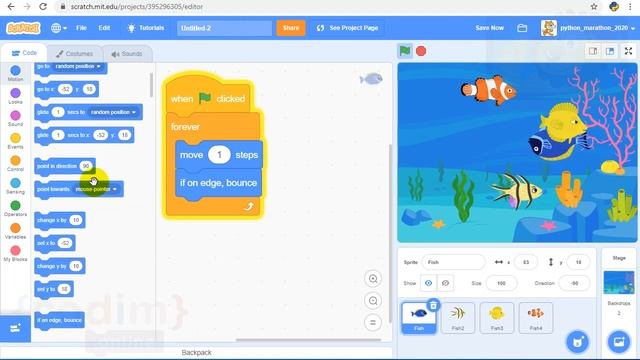Image resolution: width=640 pixels, height=360 pixels.
Task: Click the point in direction 90 block
Action: [x=65, y=167]
